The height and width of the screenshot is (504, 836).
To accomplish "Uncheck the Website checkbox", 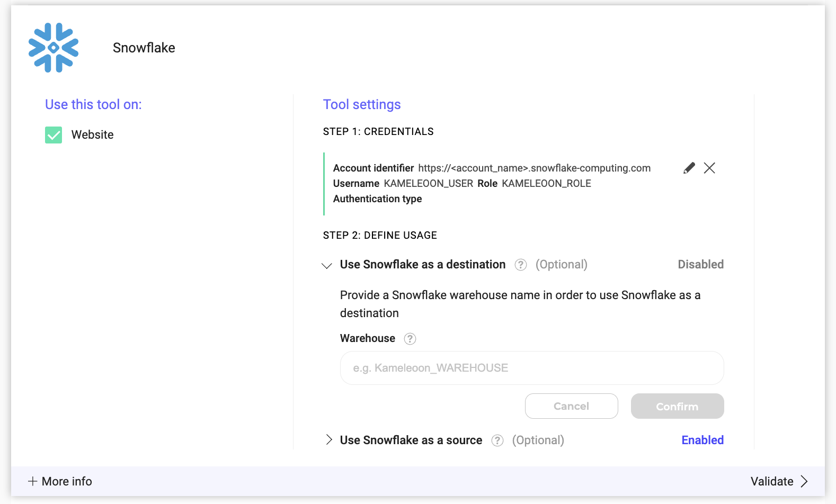I will tap(54, 135).
